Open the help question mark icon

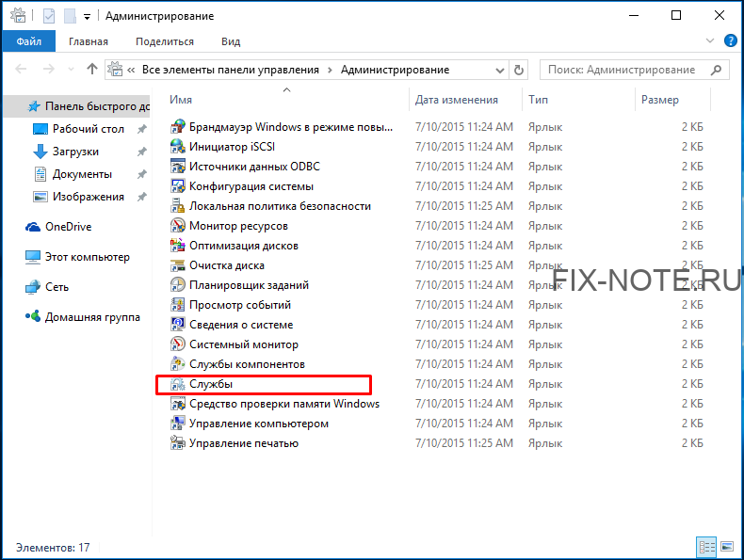coord(731,40)
